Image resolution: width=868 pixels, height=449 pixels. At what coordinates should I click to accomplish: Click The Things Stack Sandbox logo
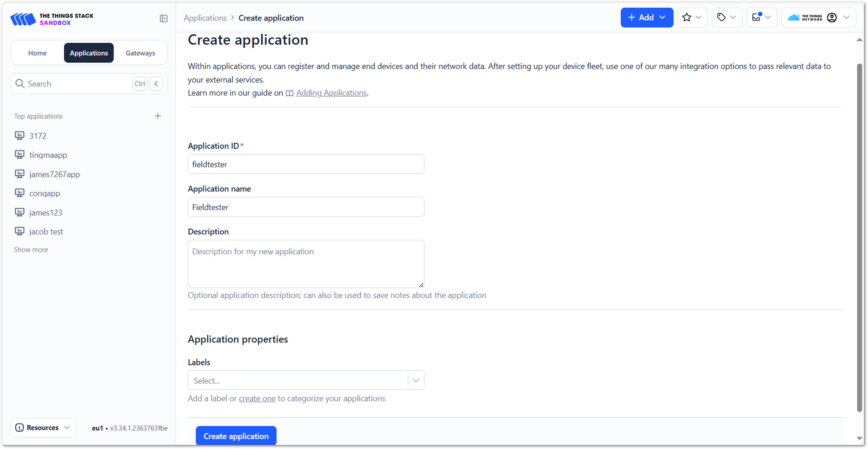[x=52, y=19]
